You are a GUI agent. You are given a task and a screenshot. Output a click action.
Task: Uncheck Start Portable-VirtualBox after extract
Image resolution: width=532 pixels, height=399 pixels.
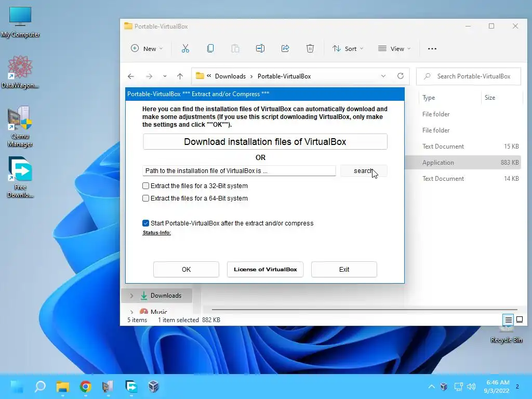(x=145, y=223)
